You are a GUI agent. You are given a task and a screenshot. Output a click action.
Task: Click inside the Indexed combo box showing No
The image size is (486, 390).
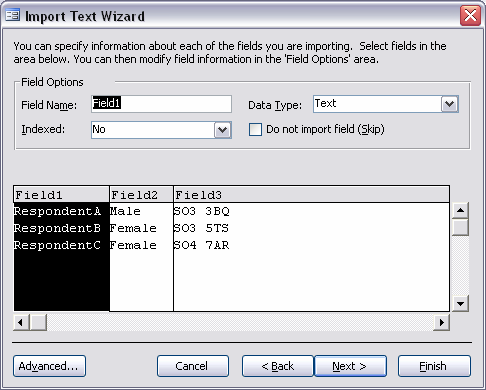(153, 130)
